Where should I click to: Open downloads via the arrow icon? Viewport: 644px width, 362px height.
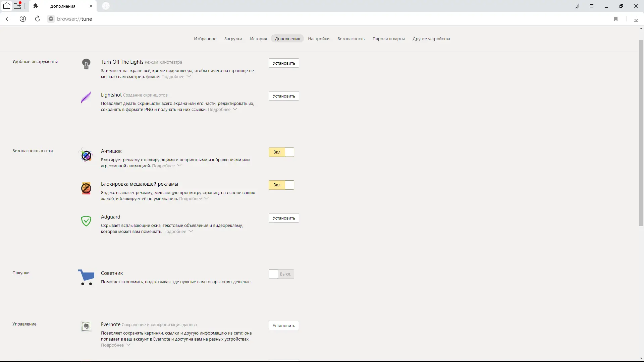point(636,19)
